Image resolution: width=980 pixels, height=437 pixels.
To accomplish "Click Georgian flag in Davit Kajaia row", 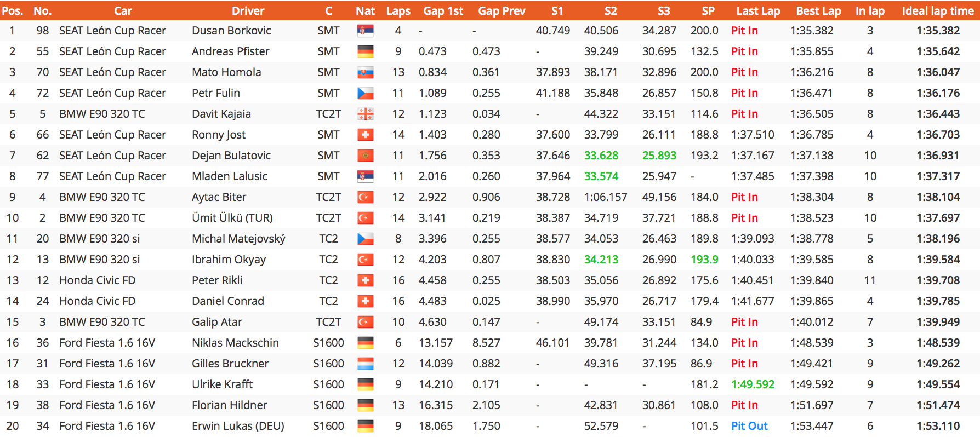I will coord(365,114).
